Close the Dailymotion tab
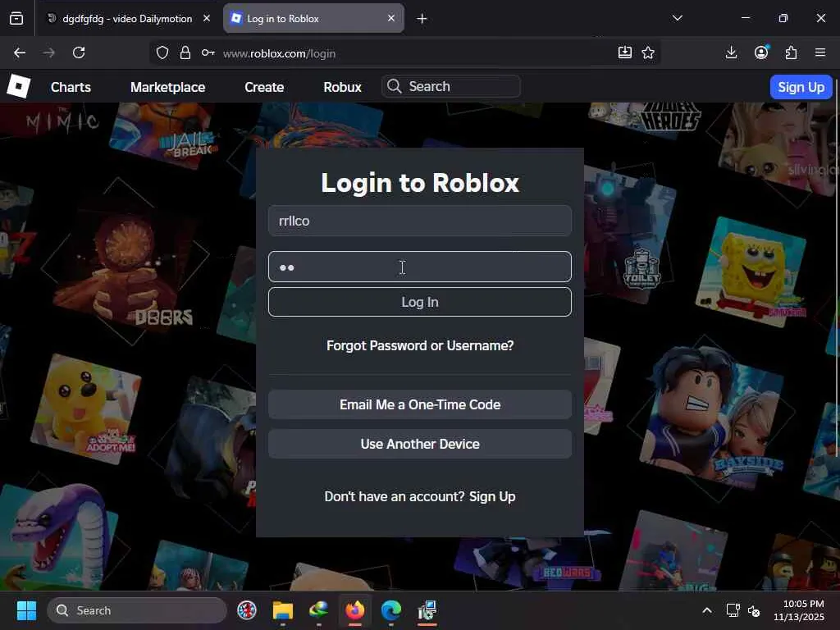The image size is (840, 630). click(207, 18)
